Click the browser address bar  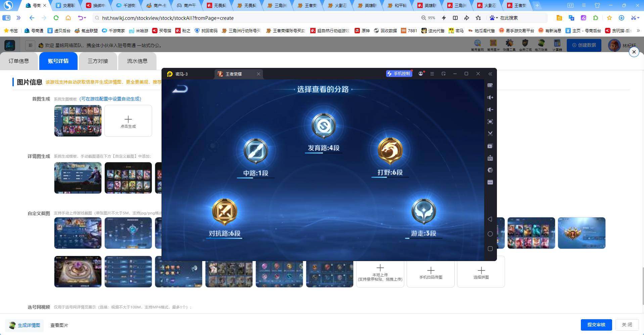[255, 18]
